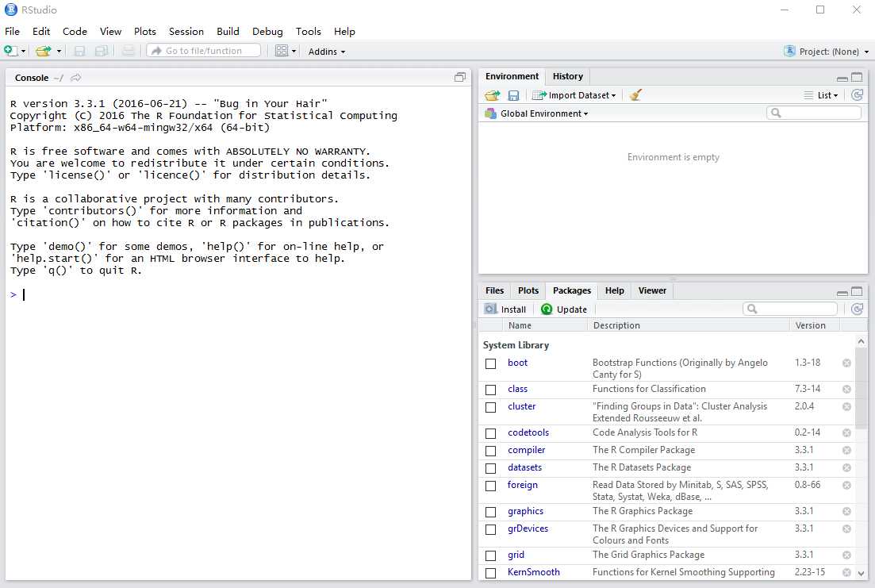Screen dimensions: 875x588
Task: Open the Edit menu
Action: click(x=41, y=31)
